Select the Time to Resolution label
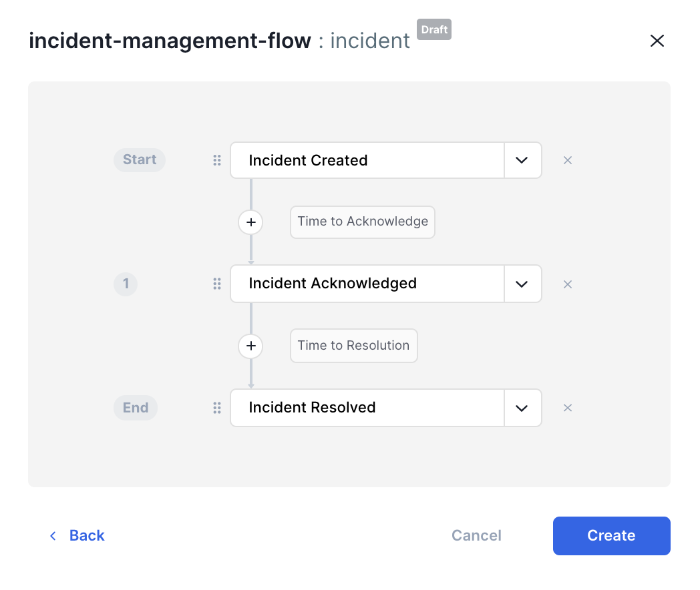700x590 pixels. pyautogui.click(x=353, y=346)
